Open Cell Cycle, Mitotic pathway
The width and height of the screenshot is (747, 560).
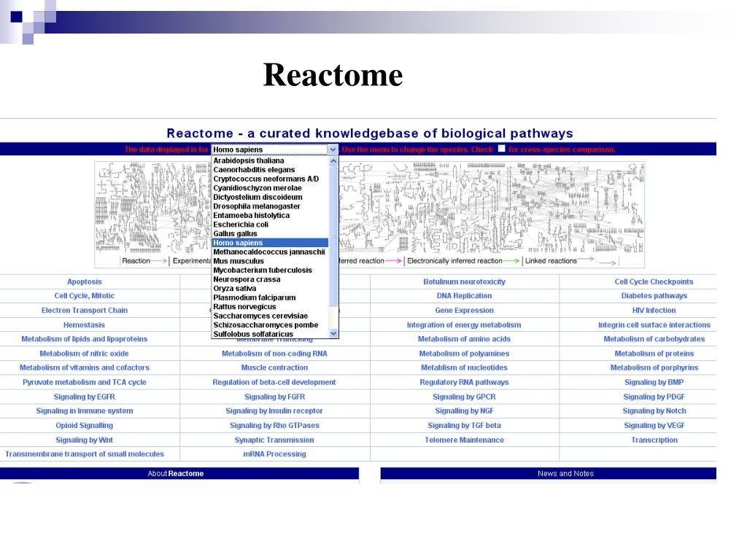point(85,296)
